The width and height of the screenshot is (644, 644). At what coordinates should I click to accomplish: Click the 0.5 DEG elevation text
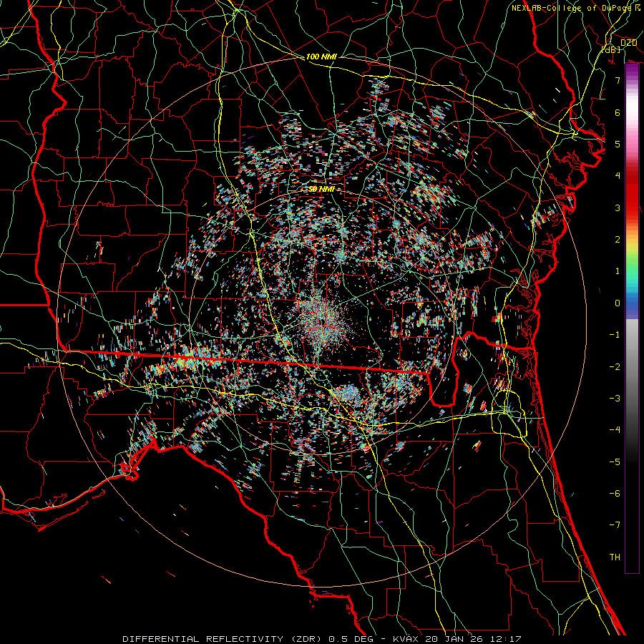(351, 639)
